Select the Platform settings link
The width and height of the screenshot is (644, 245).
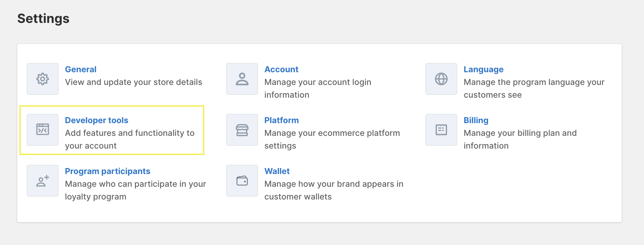click(x=281, y=120)
